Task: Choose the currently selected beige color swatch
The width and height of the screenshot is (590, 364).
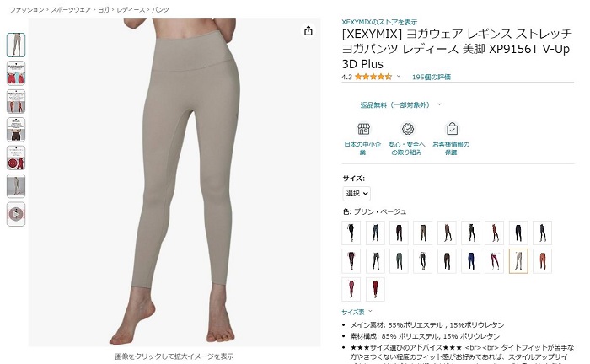Action: 518,260
